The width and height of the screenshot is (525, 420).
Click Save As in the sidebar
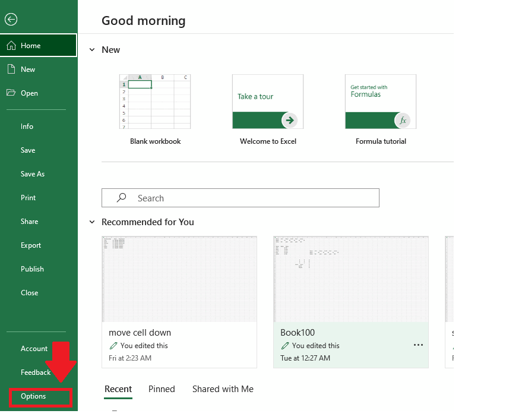coord(31,173)
